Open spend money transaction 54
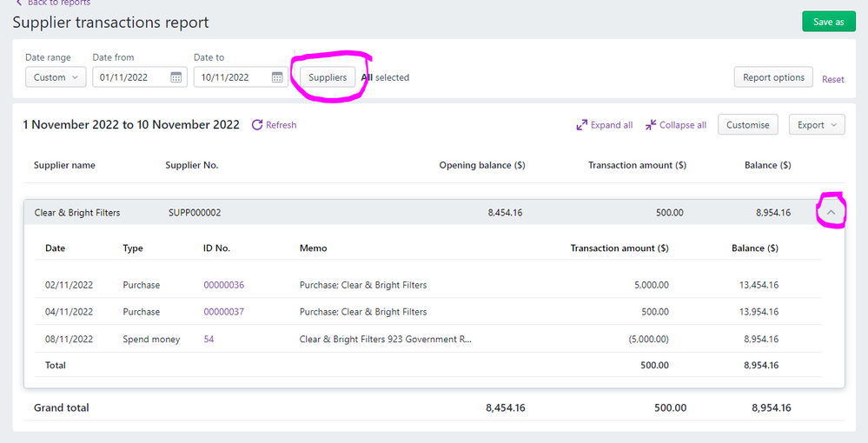 [209, 339]
